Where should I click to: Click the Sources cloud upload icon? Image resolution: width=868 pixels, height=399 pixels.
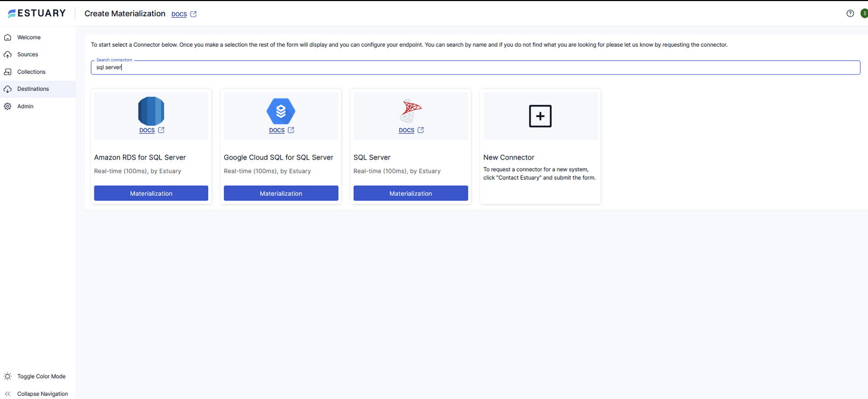[8, 55]
